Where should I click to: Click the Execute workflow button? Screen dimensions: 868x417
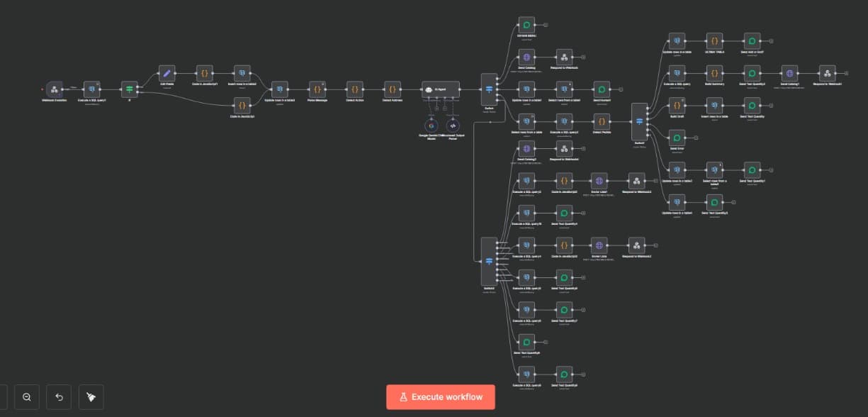[x=441, y=397]
